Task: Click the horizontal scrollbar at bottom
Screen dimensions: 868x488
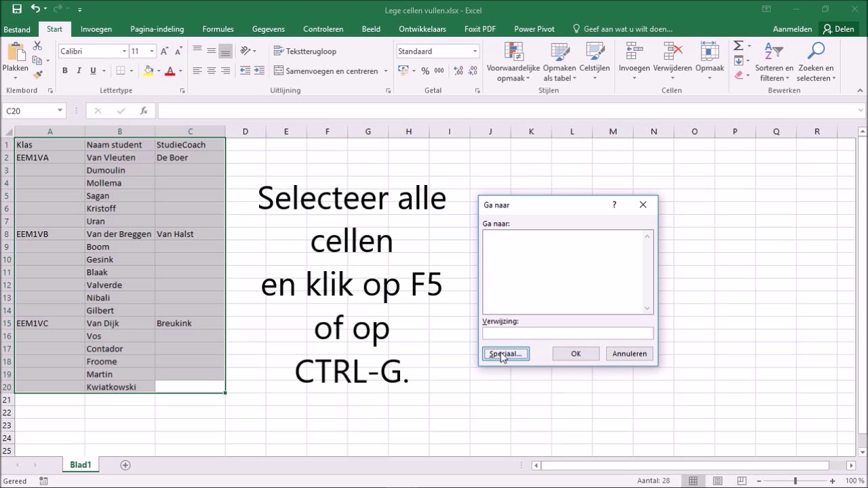Action: pyautogui.click(x=692, y=466)
